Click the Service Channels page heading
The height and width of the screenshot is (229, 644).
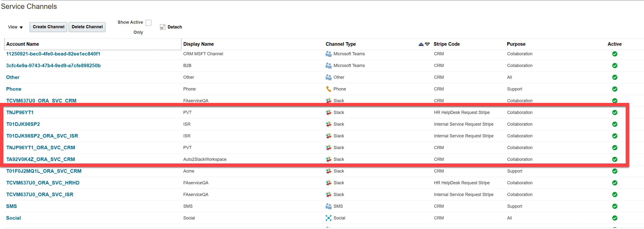tap(29, 6)
